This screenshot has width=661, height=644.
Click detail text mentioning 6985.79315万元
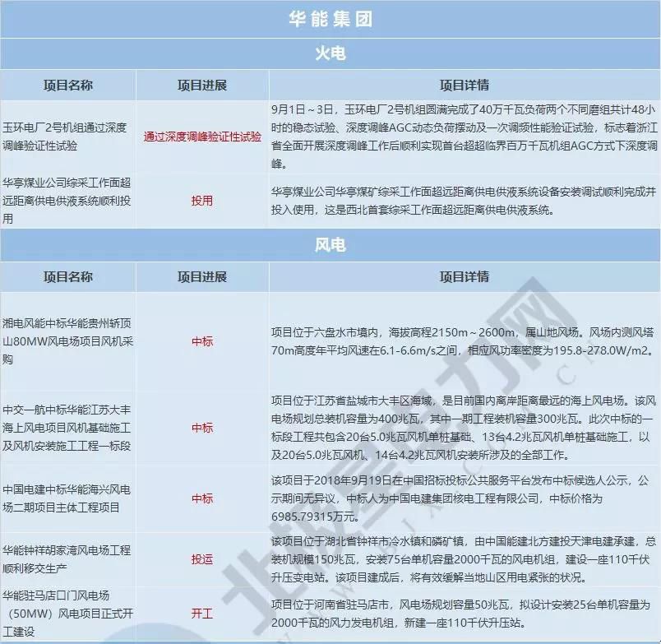pyautogui.click(x=460, y=498)
